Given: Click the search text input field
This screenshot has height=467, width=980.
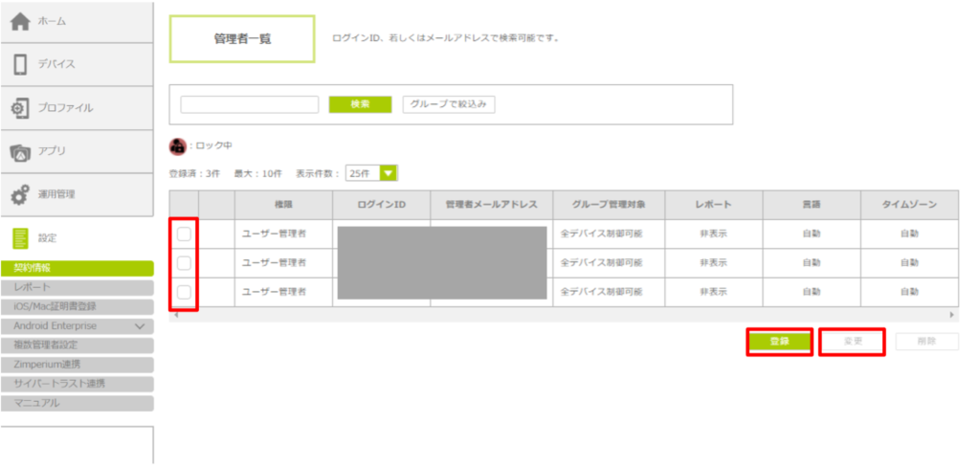Looking at the screenshot, I should 249,104.
